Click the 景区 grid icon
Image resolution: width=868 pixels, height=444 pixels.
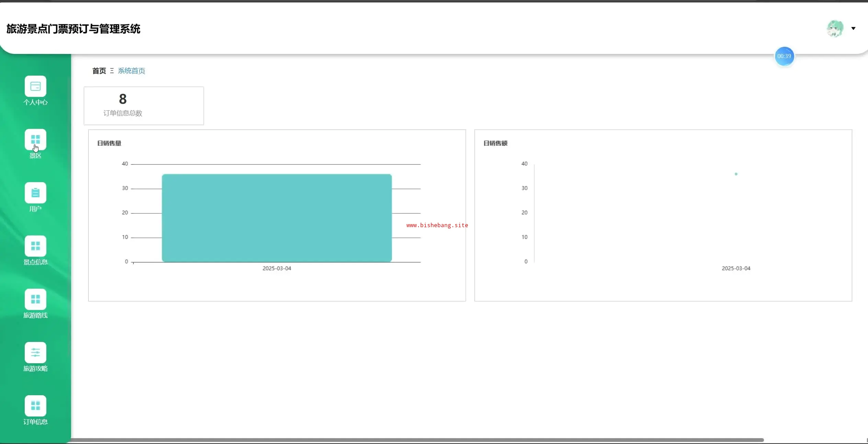click(35, 140)
